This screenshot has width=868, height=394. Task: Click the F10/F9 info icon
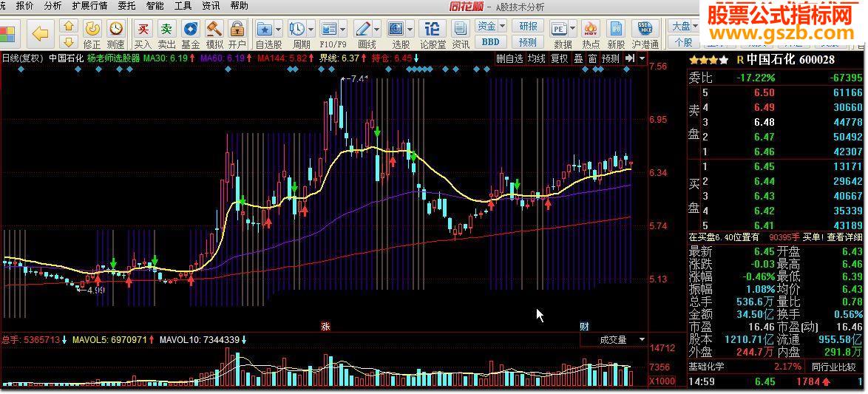click(329, 28)
